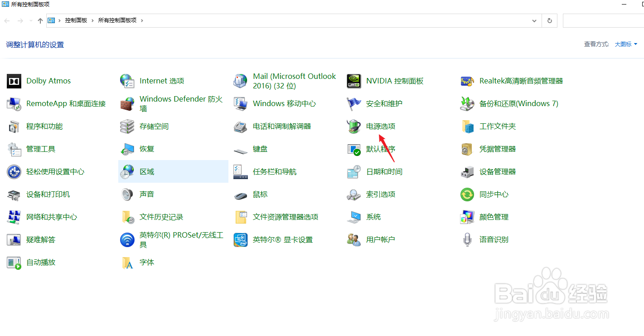
Task: Open the 存储空间 drives icon
Action: (x=127, y=127)
